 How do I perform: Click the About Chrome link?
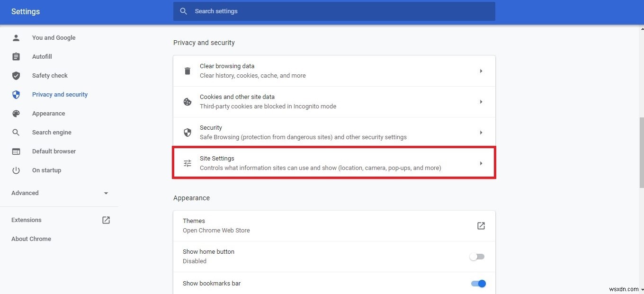click(31, 239)
